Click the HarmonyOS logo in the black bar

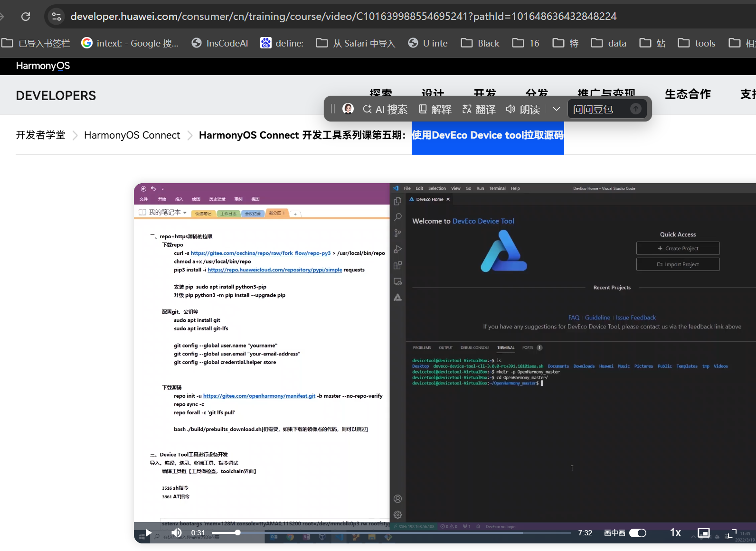tap(43, 66)
